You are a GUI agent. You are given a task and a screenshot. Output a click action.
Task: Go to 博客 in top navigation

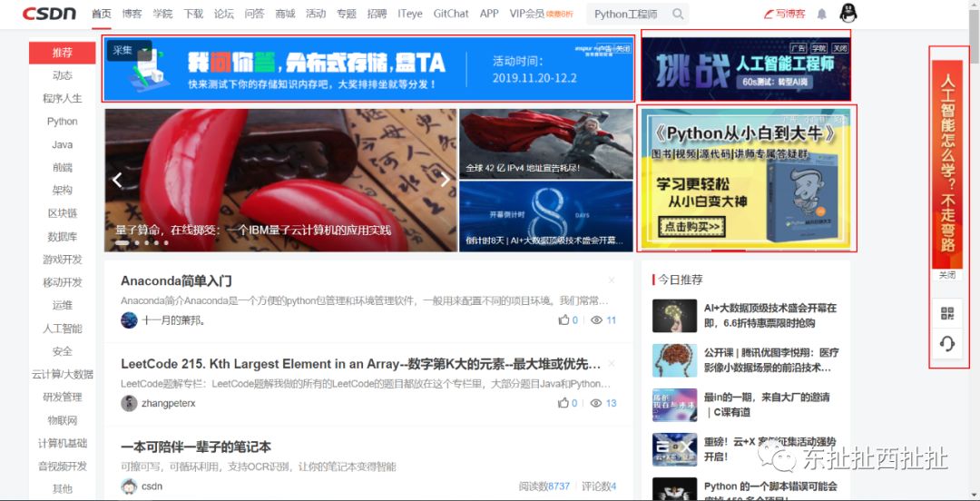coord(132,14)
